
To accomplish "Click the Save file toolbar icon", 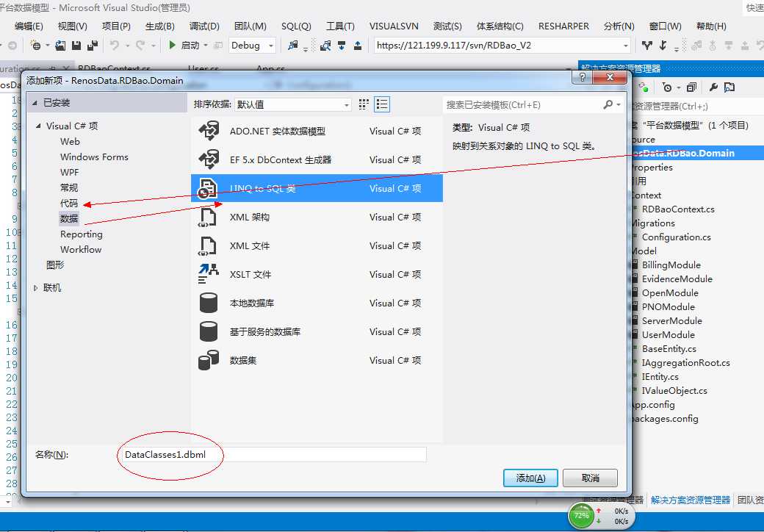I will pos(76,46).
